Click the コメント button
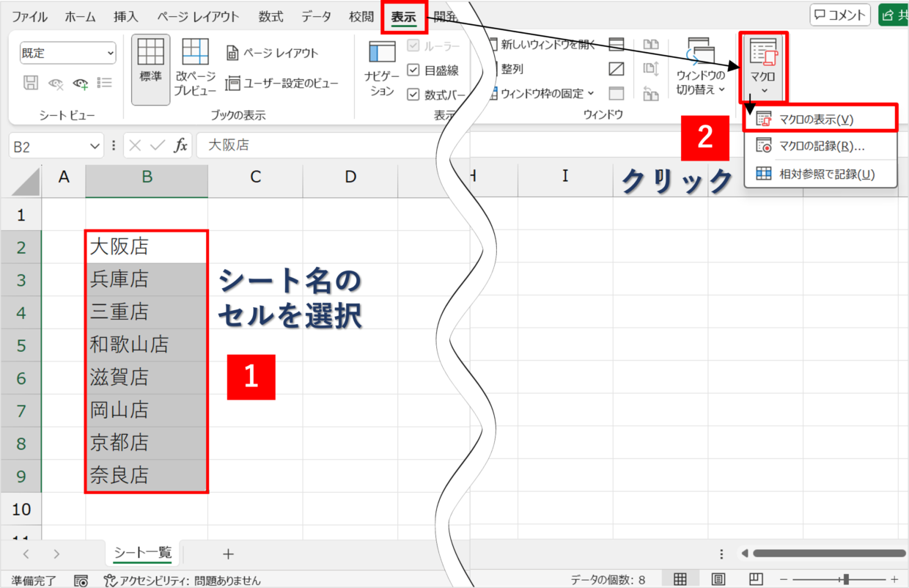This screenshot has height=588, width=909. pos(840,15)
